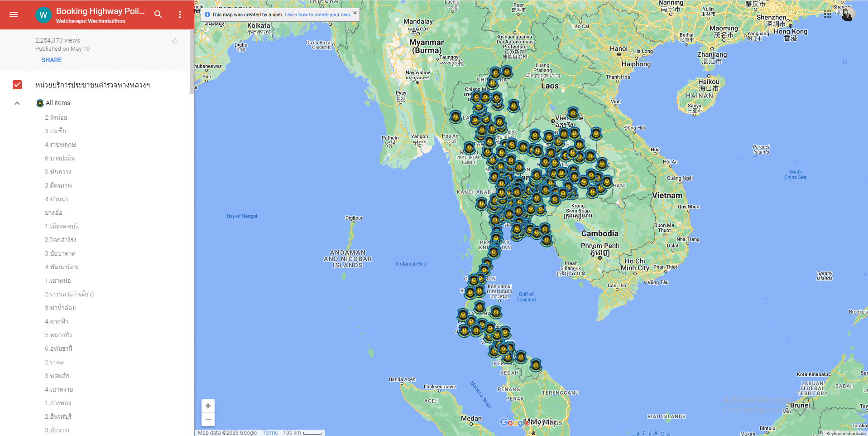Viewport: 868px width, 436px height.
Task: Click the W owner avatar circle
Action: coord(43,15)
